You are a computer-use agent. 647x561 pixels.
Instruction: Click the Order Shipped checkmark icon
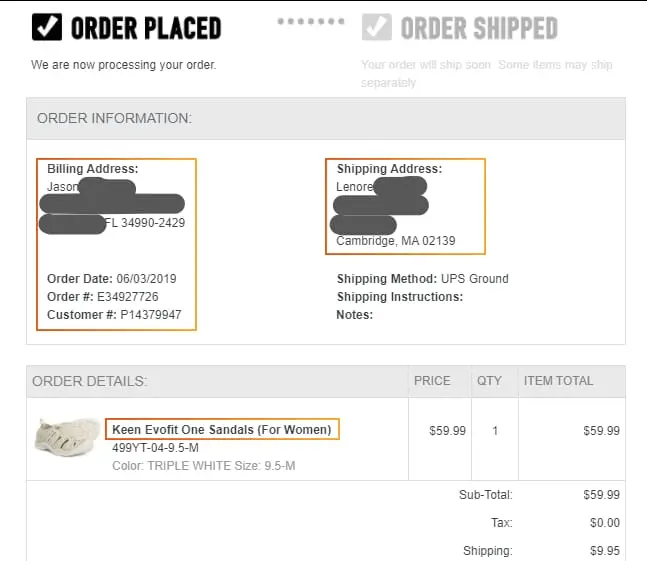pos(377,27)
